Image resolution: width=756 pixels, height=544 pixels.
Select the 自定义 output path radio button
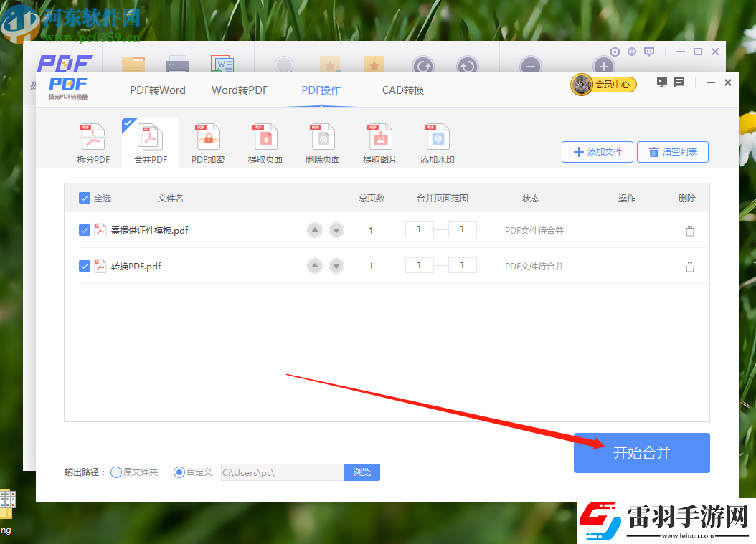pyautogui.click(x=178, y=472)
